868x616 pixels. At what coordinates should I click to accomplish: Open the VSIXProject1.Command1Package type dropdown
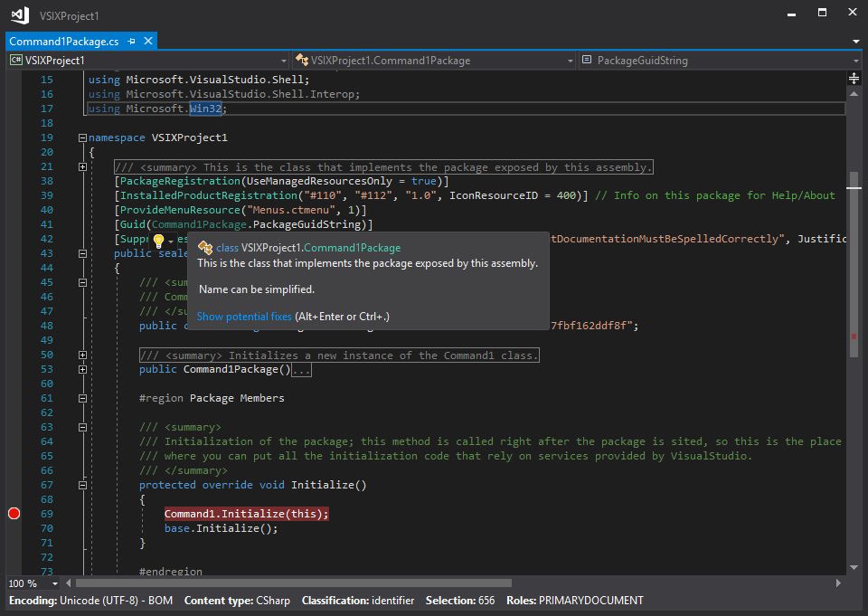(434, 61)
